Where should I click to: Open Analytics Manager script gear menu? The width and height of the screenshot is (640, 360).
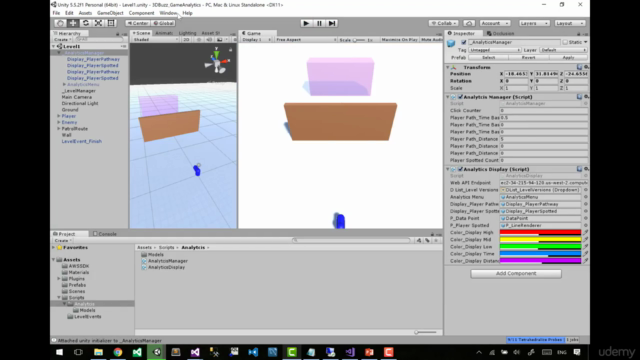[x=586, y=97]
